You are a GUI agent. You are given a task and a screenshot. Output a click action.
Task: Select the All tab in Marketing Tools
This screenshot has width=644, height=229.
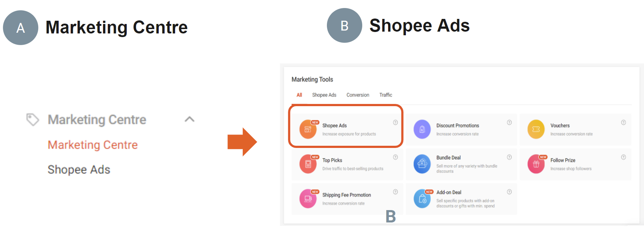pos(299,95)
